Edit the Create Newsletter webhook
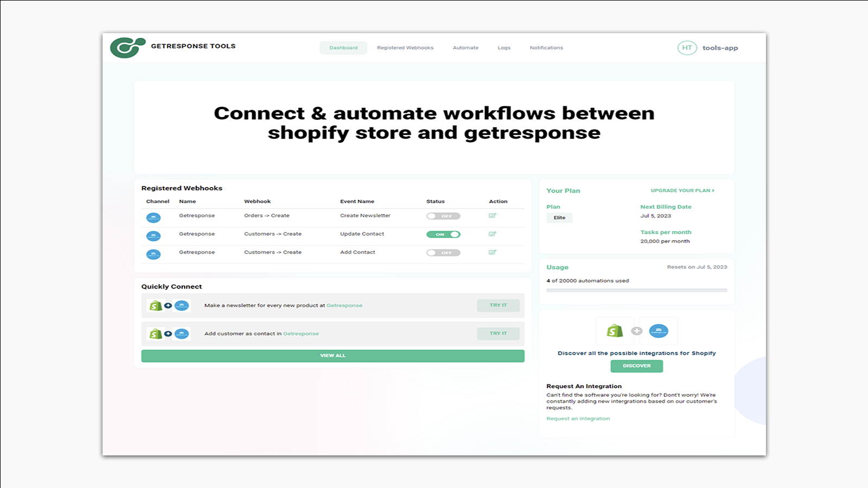Viewport: 868px width, 488px height. [x=493, y=216]
